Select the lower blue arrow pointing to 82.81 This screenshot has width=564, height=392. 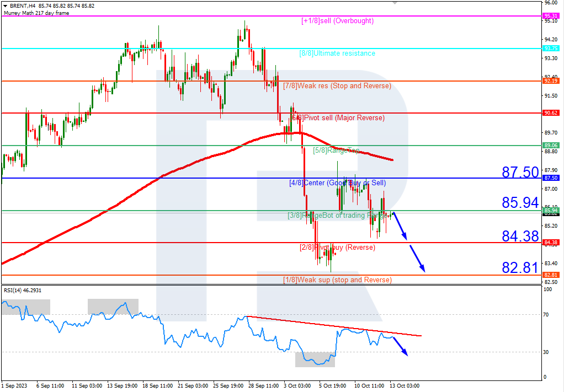[x=417, y=259]
